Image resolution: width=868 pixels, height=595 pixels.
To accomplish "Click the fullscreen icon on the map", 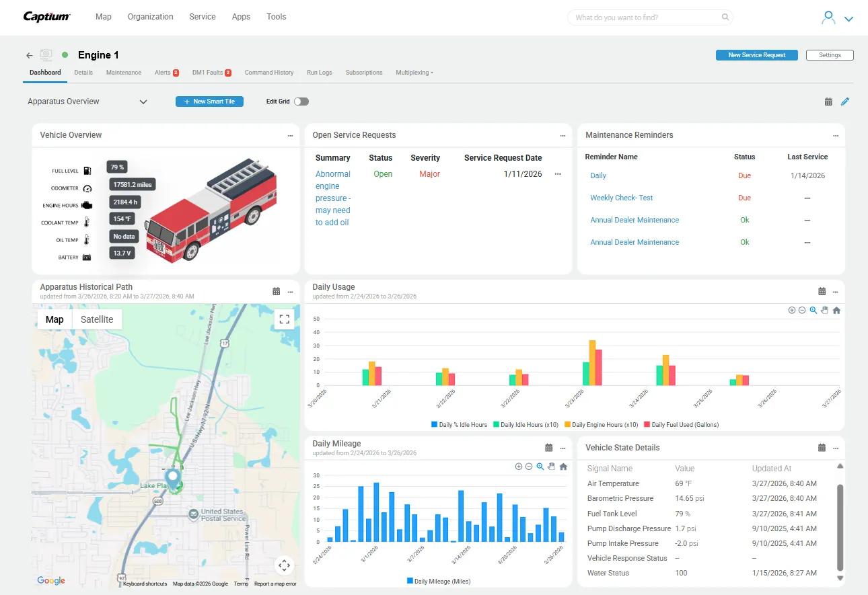I will (x=284, y=319).
